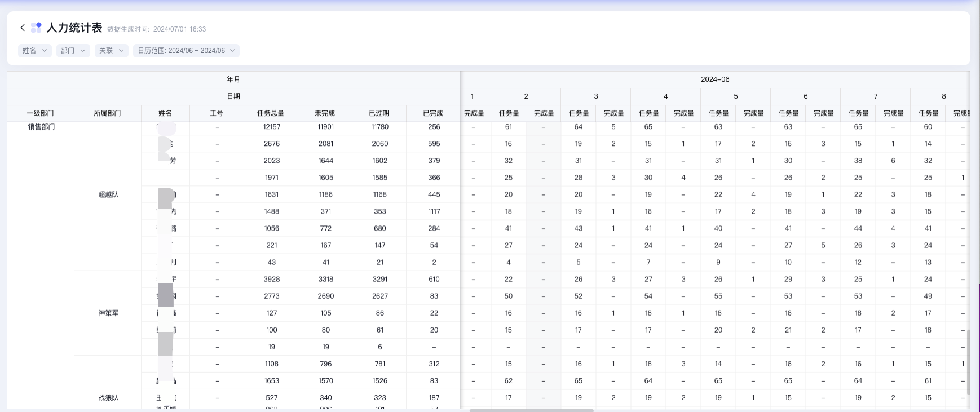Viewport: 980px width, 412px height.
Task: Click the back arrow icon
Action: pos(23,28)
